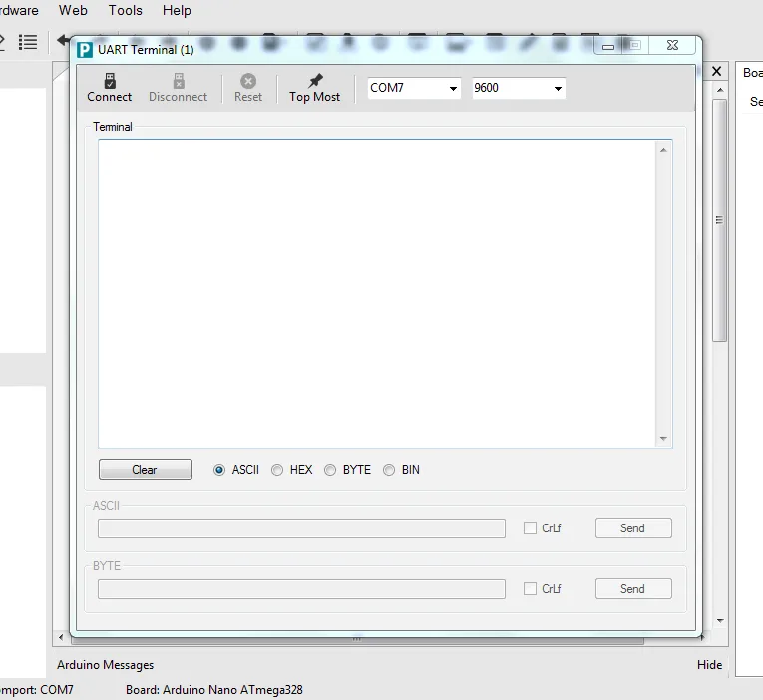Click the terminal scrollbar down arrow
Viewport: 763px width, 700px height.
[x=663, y=439]
